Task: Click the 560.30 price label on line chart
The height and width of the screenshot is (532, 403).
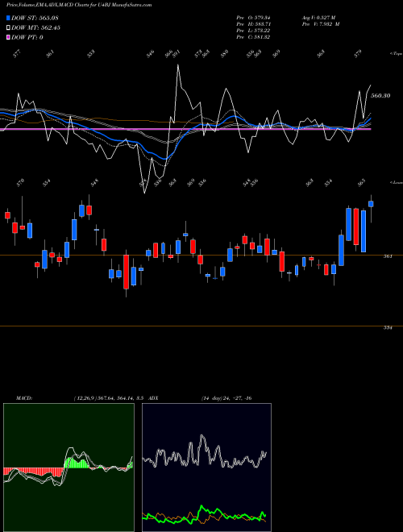Action: click(380, 96)
